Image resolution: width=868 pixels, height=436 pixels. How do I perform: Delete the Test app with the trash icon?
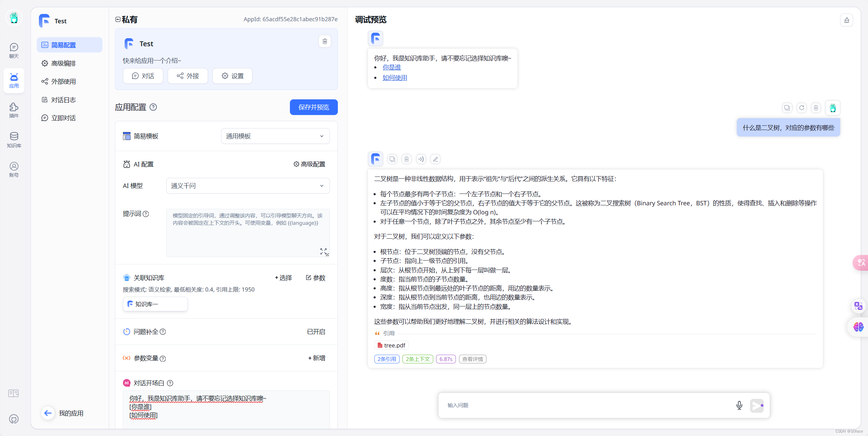coord(325,41)
